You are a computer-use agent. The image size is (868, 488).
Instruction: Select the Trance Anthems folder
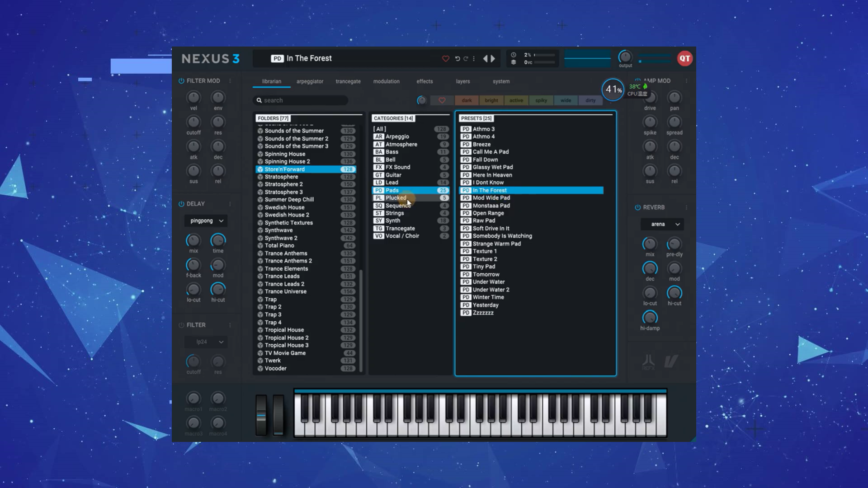pyautogui.click(x=306, y=253)
